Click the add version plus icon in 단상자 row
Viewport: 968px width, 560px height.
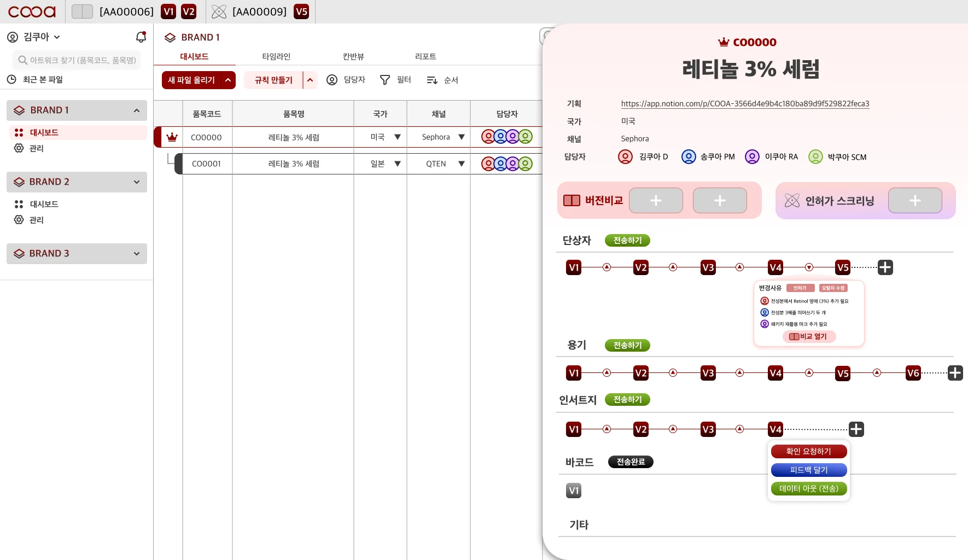885,267
